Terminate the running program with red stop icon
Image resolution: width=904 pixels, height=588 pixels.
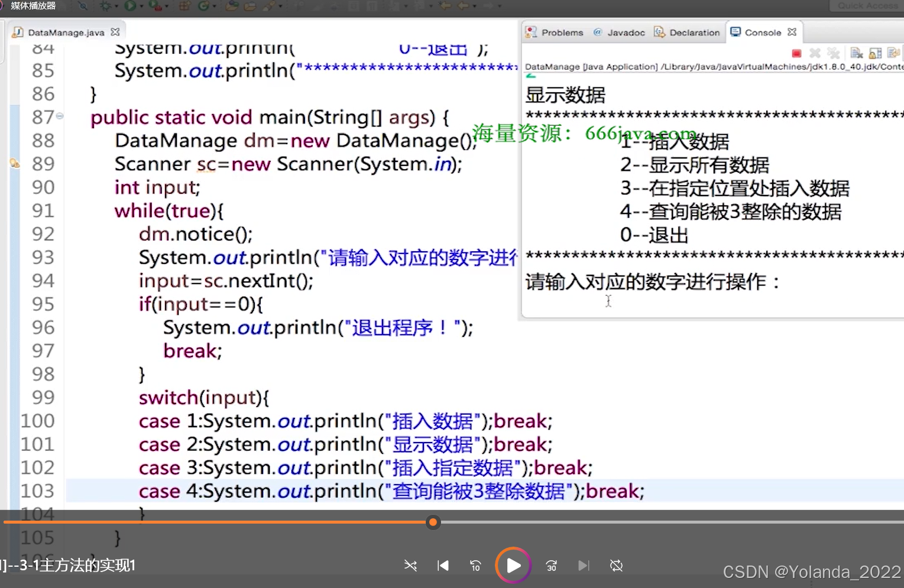click(x=796, y=53)
